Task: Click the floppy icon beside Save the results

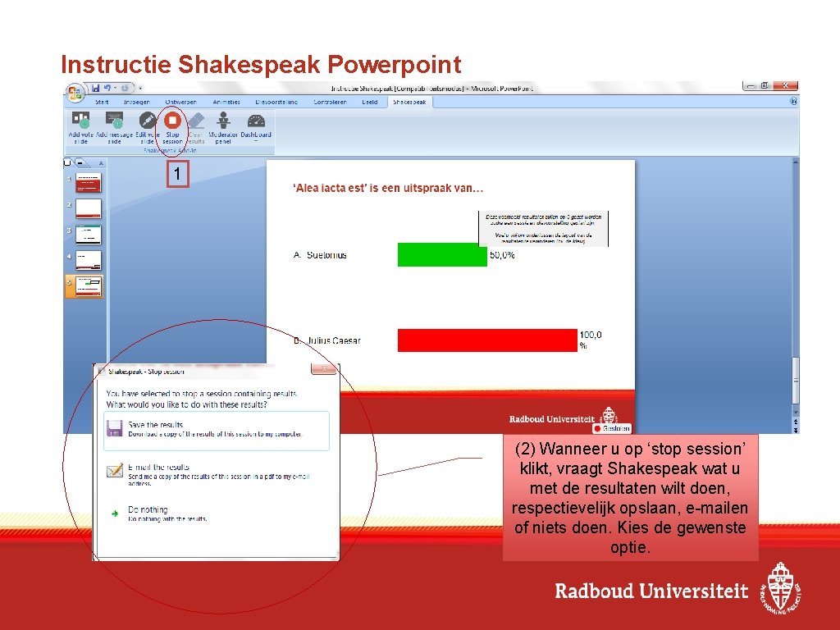Action: tap(115, 428)
